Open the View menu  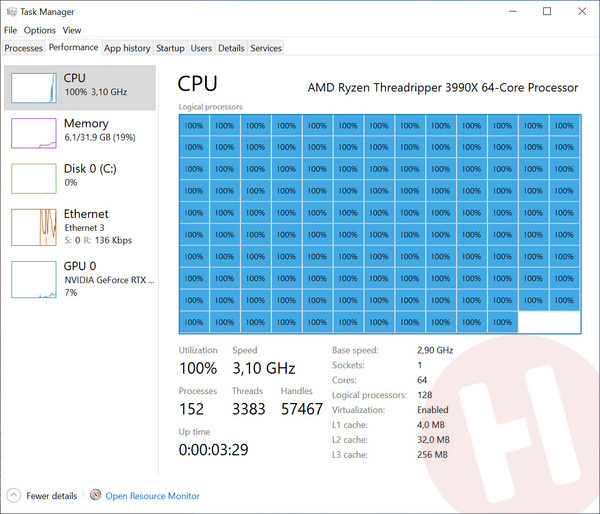coord(72,30)
